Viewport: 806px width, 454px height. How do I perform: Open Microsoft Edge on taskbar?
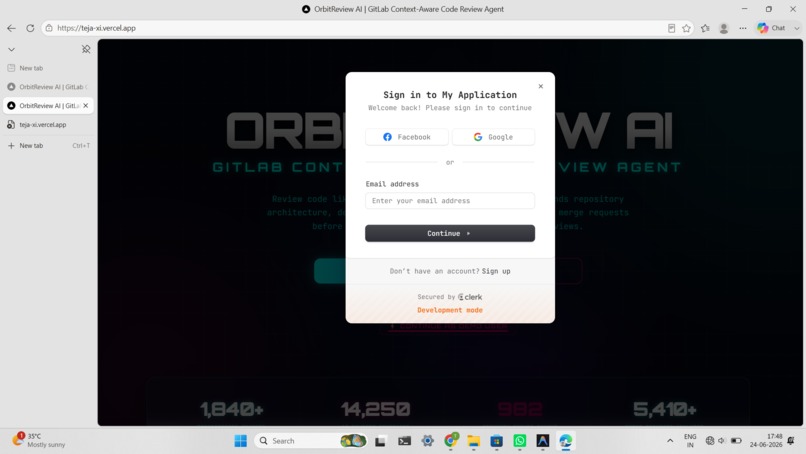[x=565, y=441]
